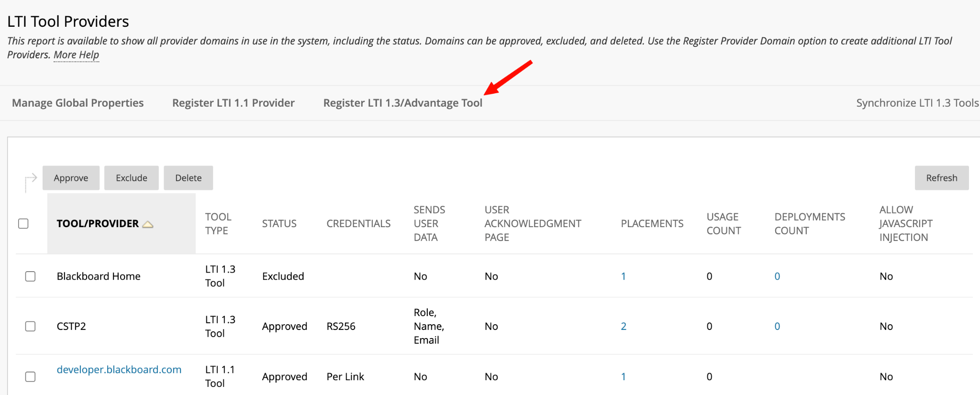Open CSTP2 deployments count link
Image resolution: width=980 pixels, height=395 pixels.
tap(777, 326)
